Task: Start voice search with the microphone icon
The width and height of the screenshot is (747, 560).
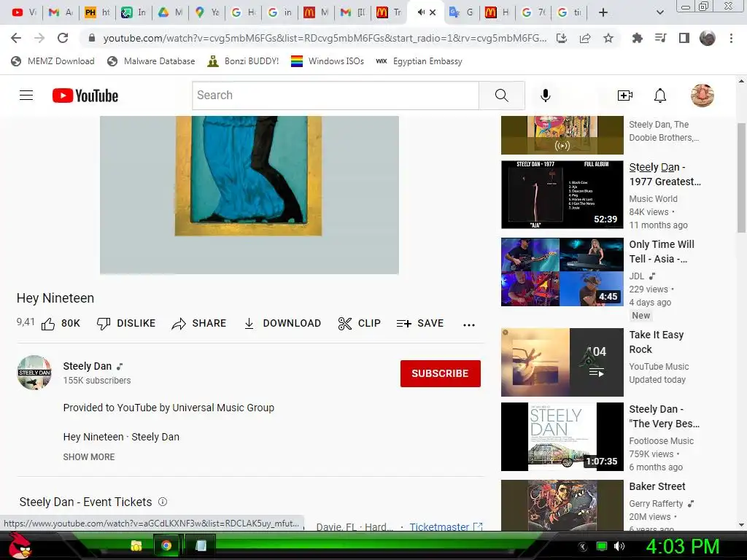Action: [546, 96]
